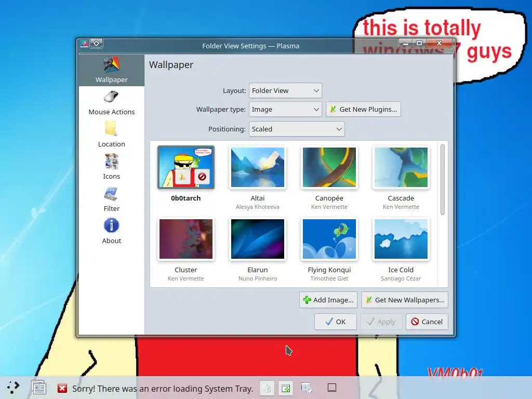Open the Filter section
This screenshot has height=399, width=532.
point(112,199)
